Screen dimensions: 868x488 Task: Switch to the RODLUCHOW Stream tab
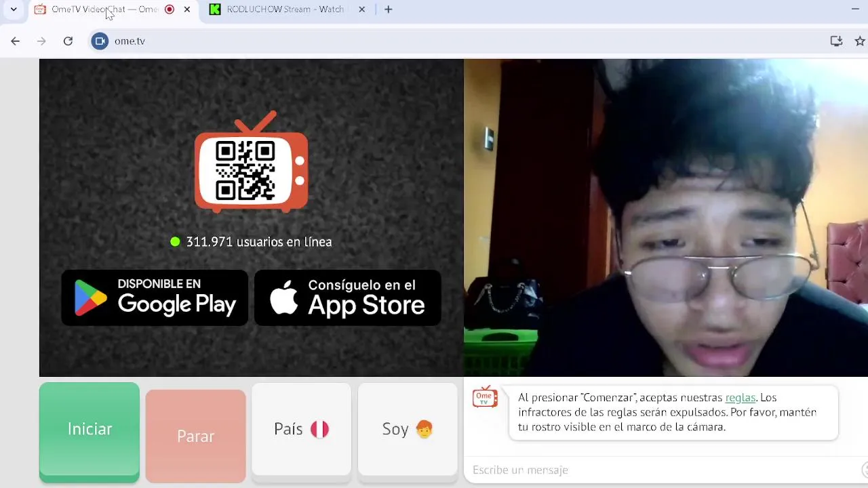point(285,9)
